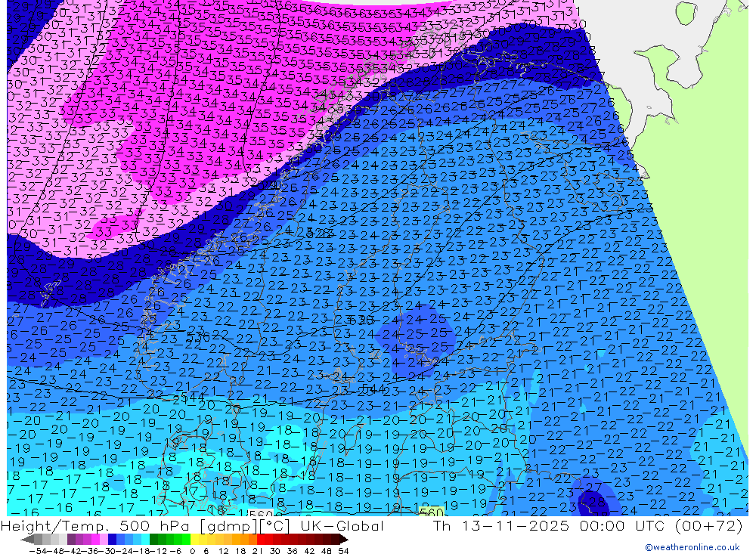The height and width of the screenshot is (554, 756).
Task: Click the dark brown right arrow end of the color scale
Action: [342, 539]
